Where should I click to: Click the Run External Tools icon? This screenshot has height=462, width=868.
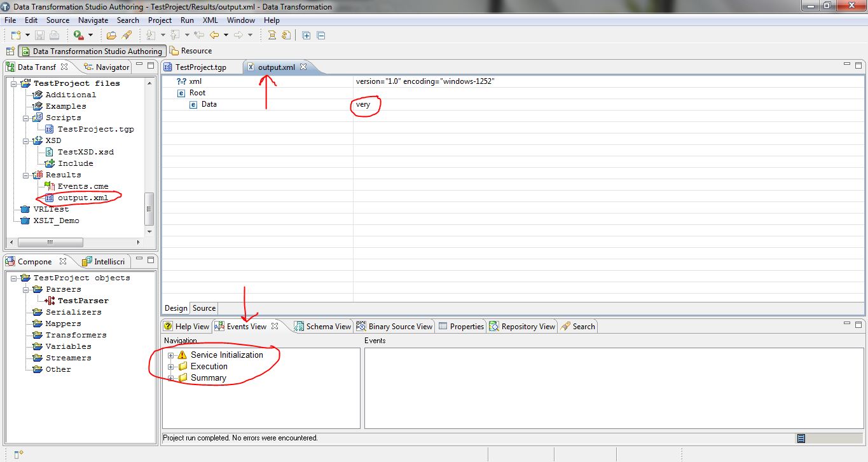click(x=78, y=35)
